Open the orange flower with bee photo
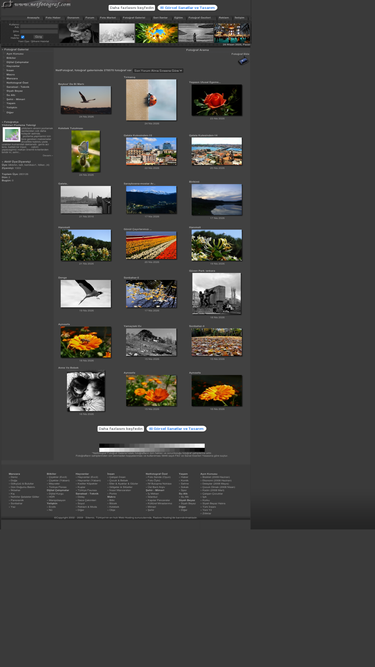The height and width of the screenshot is (667, 375). pos(86,342)
